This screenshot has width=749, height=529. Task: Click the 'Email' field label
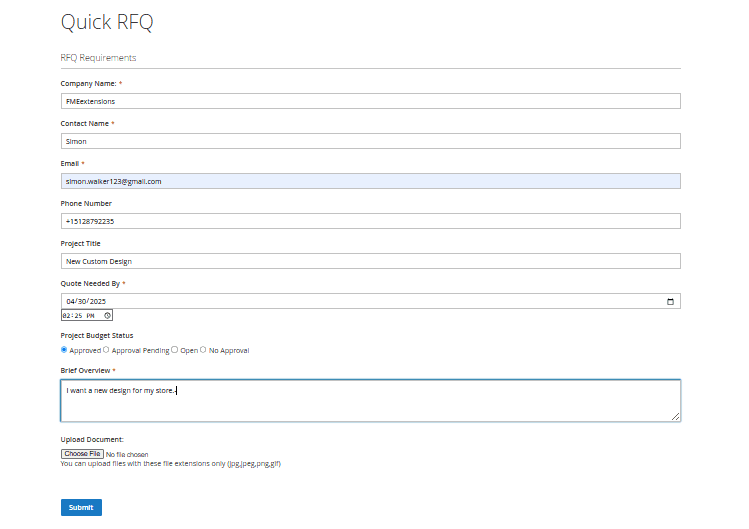[70, 163]
